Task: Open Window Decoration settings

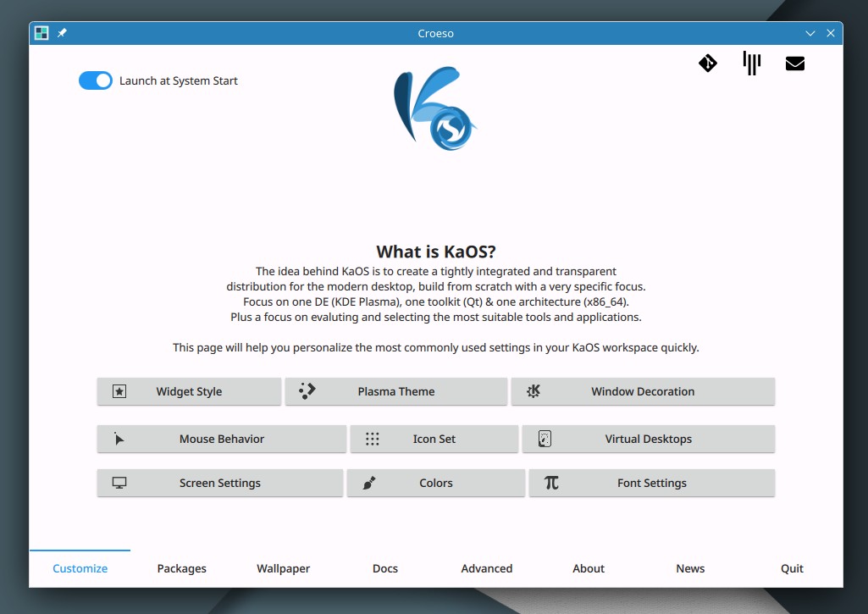Action: click(643, 391)
